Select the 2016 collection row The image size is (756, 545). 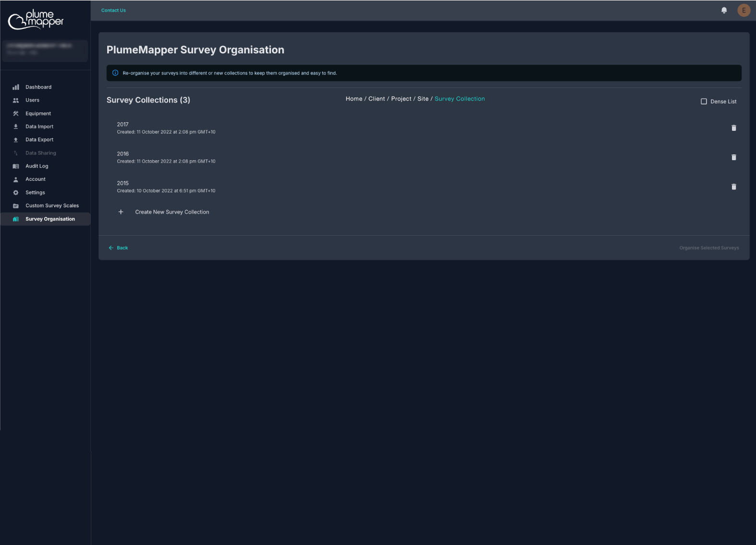(x=424, y=157)
